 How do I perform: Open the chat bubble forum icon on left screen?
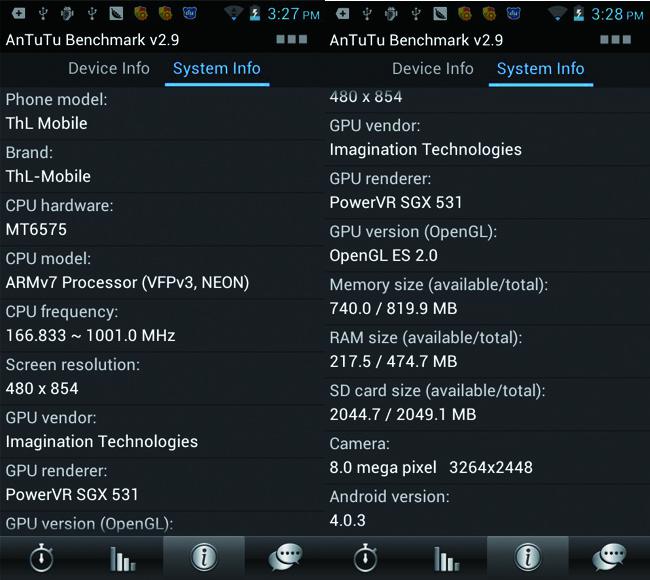click(285, 557)
